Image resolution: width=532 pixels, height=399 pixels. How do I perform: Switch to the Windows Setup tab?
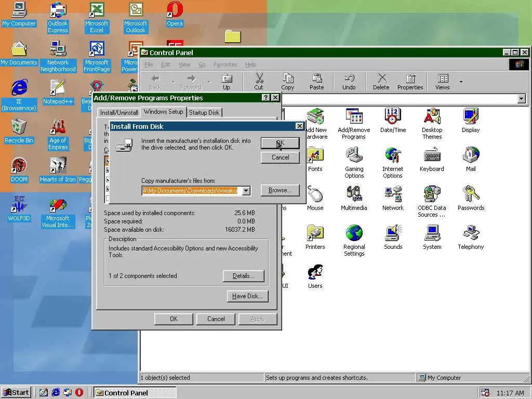[x=163, y=112]
